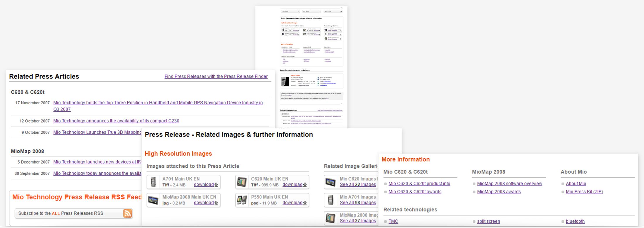The image size is (644, 228).
Task: Open the Mio Press Kit (ZIP) link
Action: (x=584, y=192)
